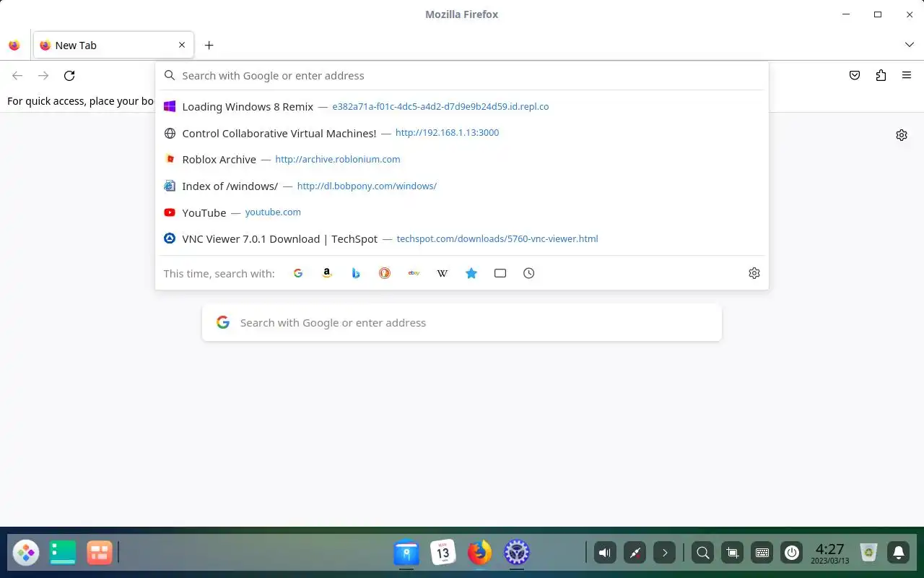Open Control Collaborative Virtual Machines suggestion

(462, 133)
